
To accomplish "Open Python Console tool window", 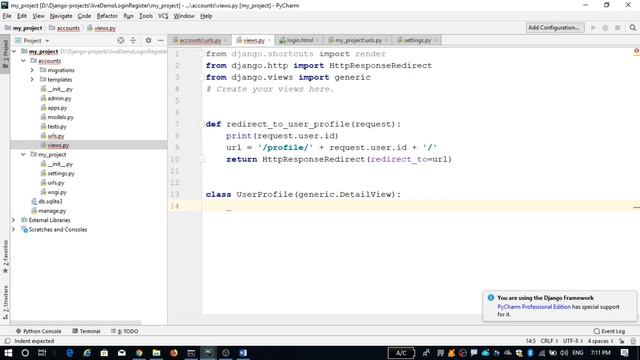I will click(38, 331).
